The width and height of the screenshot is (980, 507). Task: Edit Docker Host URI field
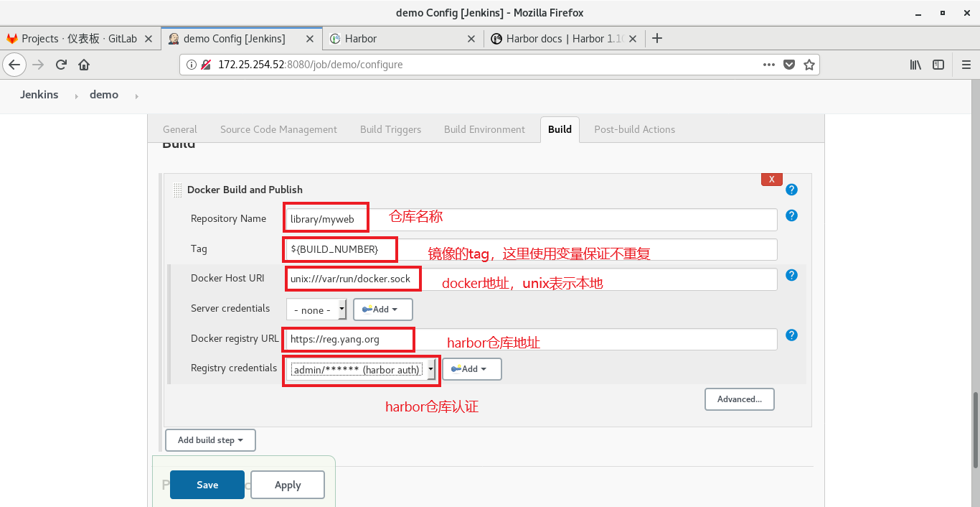(532, 279)
